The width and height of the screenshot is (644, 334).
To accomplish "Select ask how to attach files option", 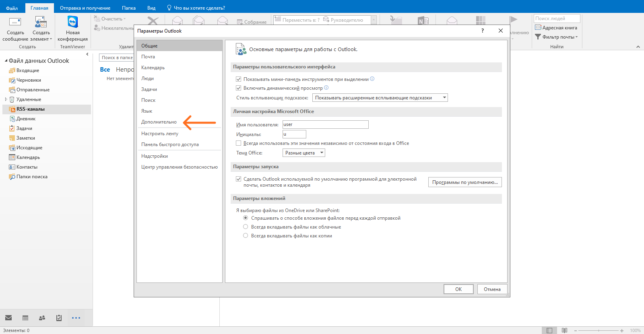I will (246, 218).
